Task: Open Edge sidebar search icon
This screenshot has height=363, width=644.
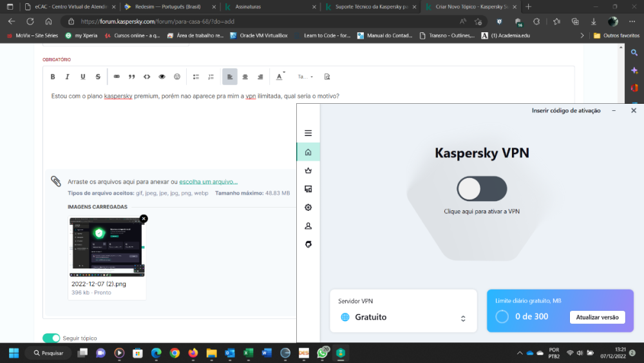Action: coord(634,53)
